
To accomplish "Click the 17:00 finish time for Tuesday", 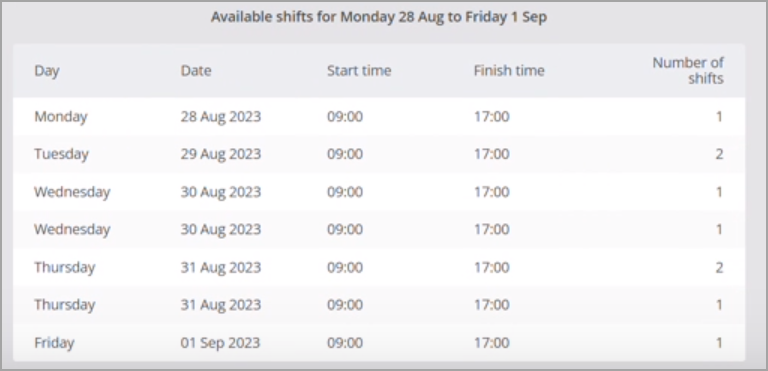I will [x=491, y=154].
